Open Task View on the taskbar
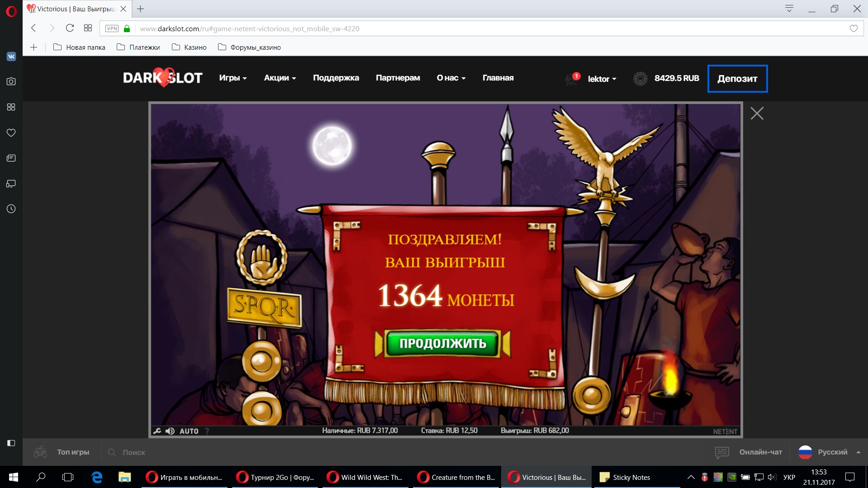Screen dimensions: 868x488 coord(68,477)
